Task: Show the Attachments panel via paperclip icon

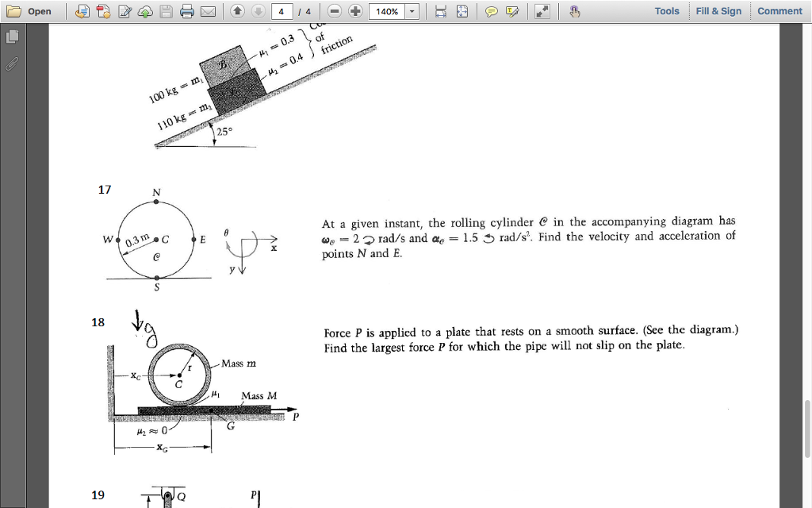Action: [x=11, y=64]
